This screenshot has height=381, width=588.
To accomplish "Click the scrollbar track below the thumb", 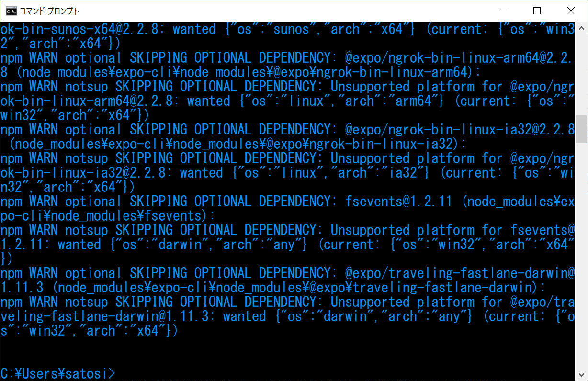I will pos(581,257).
